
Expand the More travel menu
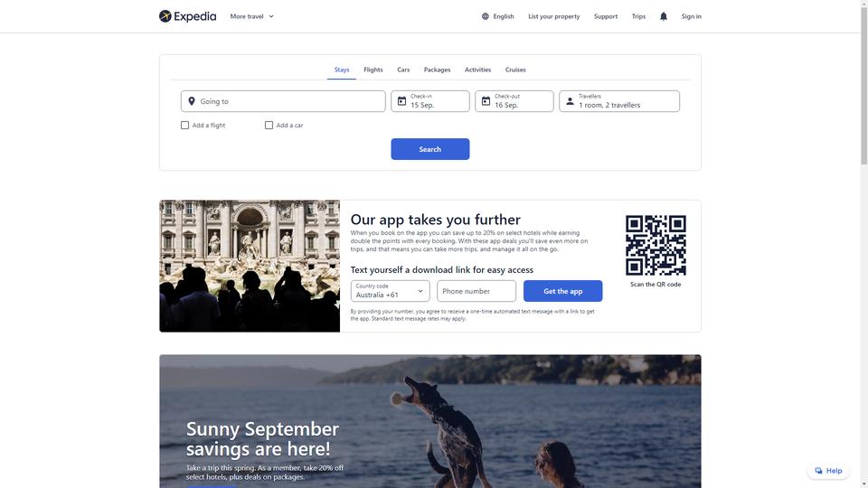coord(252,16)
